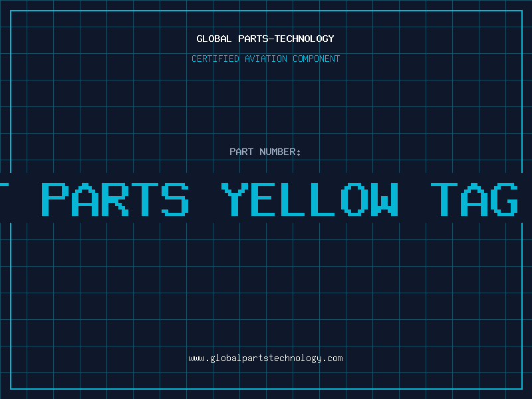Select the large PARTS word in banner
The height and width of the screenshot is (399, 532).
coord(115,199)
